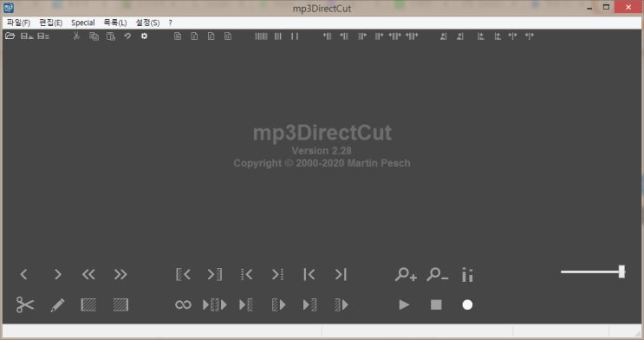Zoom out with the magnifier minus icon
Image resolution: width=644 pixels, height=340 pixels.
coord(438,274)
